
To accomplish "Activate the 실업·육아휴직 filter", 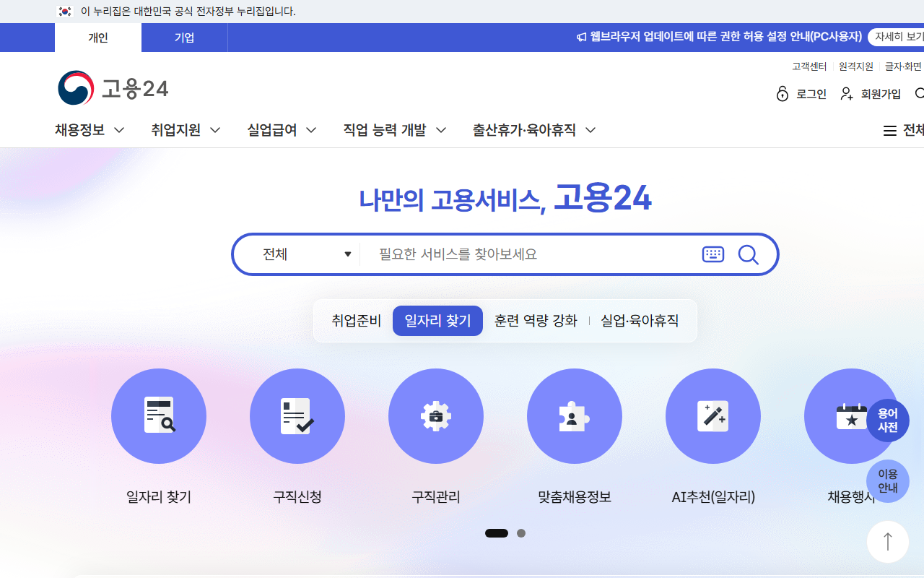I will [x=640, y=320].
